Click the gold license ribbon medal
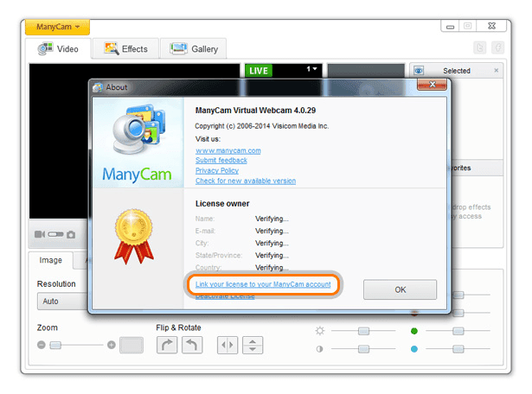 point(134,236)
